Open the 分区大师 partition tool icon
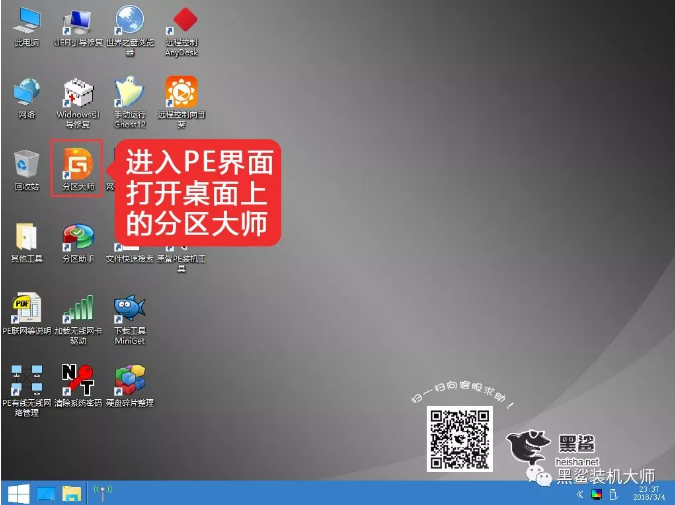The width and height of the screenshot is (675, 505). pos(77,164)
